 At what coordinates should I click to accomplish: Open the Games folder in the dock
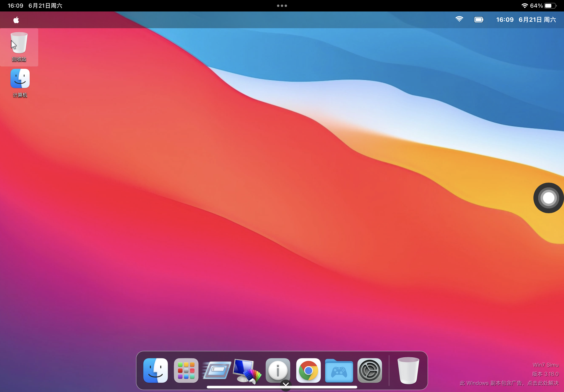(339, 370)
